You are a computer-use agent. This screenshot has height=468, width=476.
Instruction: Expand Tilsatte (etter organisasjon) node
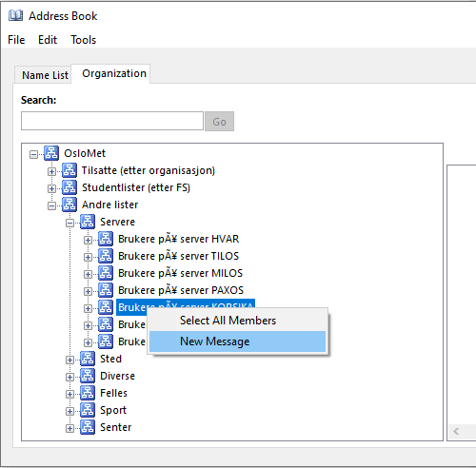pyautogui.click(x=51, y=172)
